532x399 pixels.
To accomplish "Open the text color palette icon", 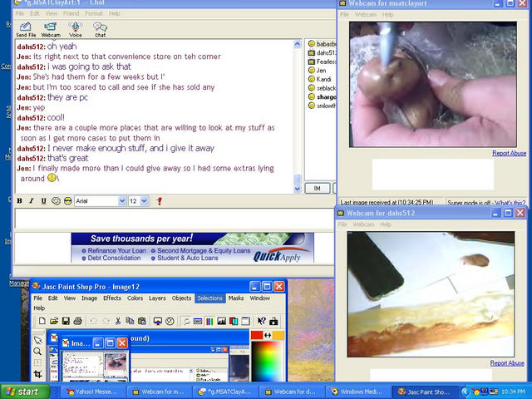I will [56, 201].
